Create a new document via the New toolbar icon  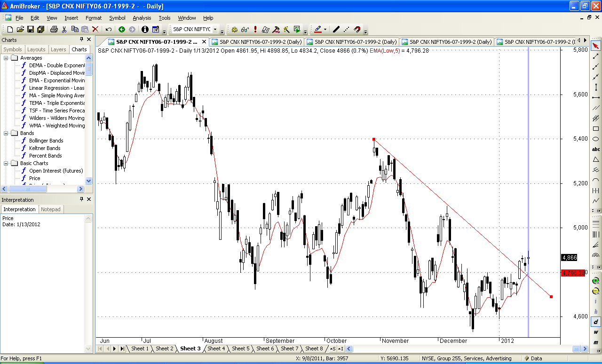[10, 29]
